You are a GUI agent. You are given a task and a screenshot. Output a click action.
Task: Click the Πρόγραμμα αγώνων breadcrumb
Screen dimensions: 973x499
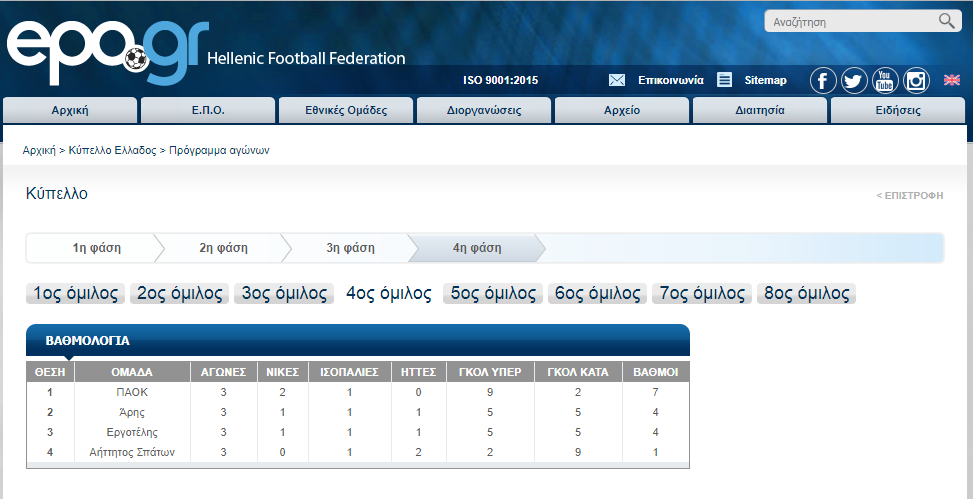(x=219, y=150)
